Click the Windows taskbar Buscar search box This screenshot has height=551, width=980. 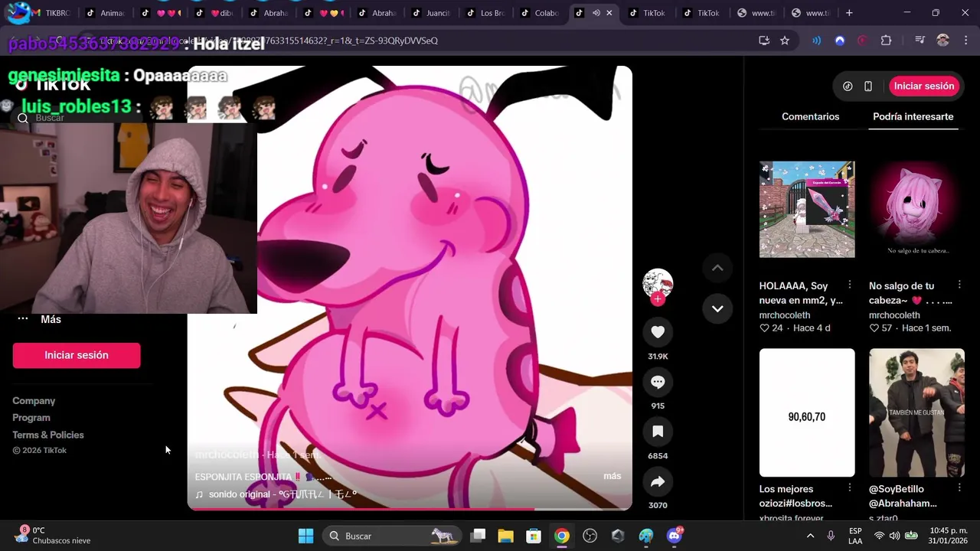click(392, 536)
